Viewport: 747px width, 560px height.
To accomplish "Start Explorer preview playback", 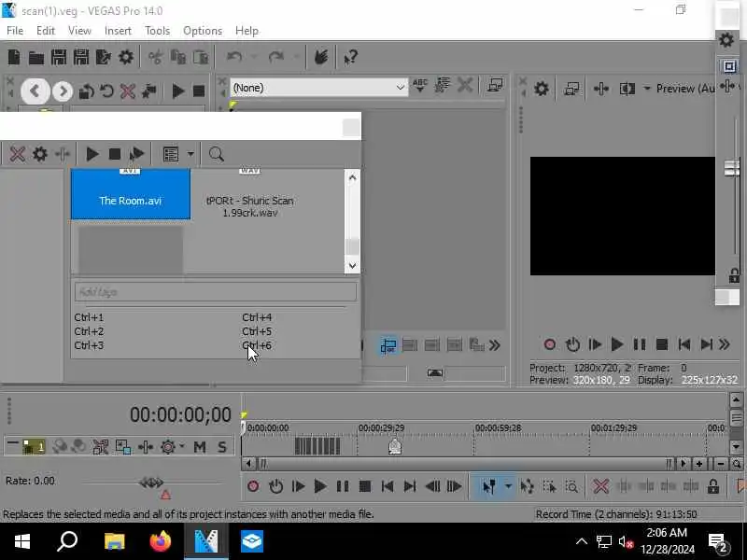I will 177,91.
